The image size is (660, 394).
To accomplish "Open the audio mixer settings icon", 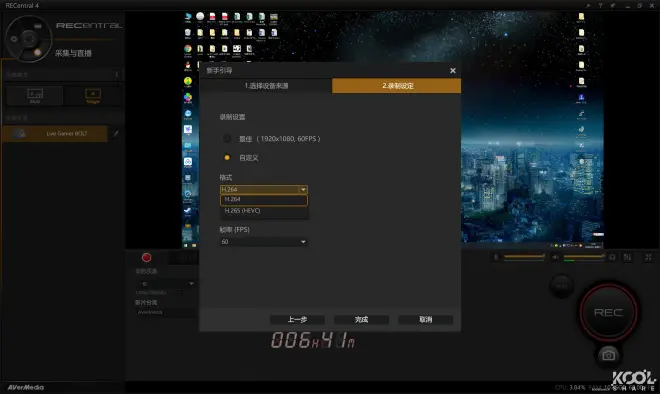I will pos(627,257).
